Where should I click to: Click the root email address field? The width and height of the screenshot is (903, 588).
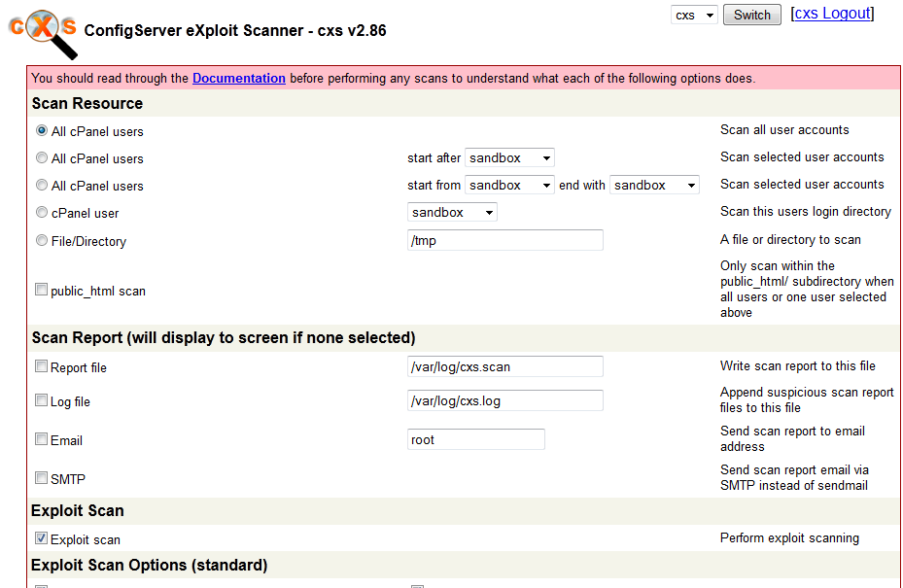tap(475, 439)
